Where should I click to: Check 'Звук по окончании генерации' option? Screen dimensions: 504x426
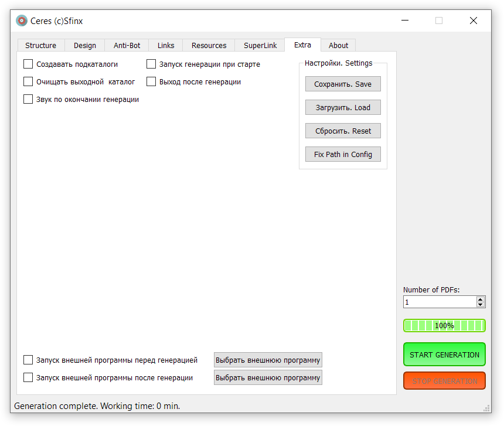tap(28, 99)
